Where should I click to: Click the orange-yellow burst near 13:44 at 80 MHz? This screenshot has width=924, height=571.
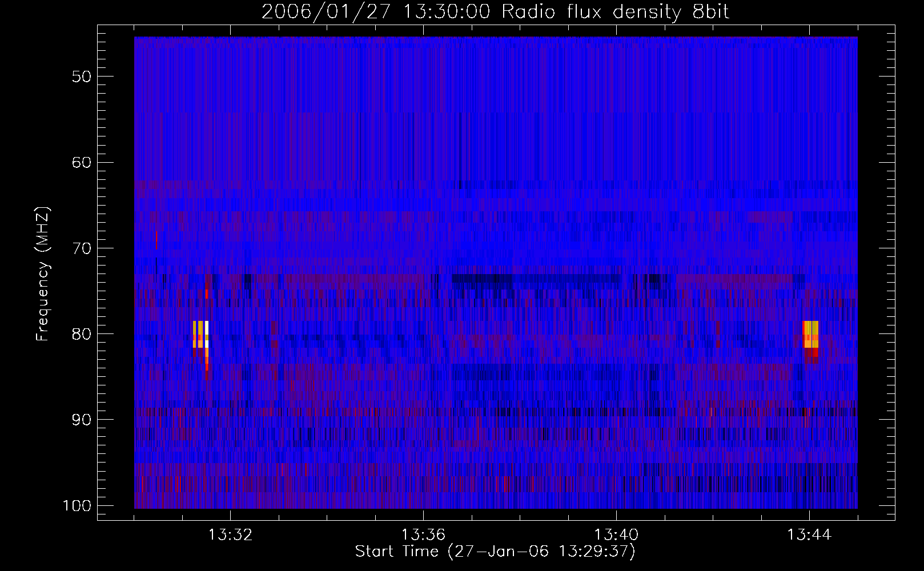(811, 335)
